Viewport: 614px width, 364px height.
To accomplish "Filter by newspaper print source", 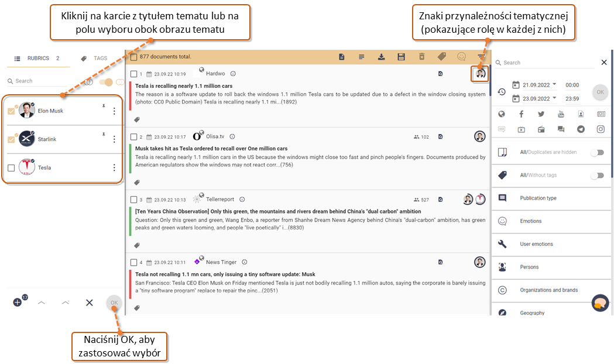I will point(601,114).
